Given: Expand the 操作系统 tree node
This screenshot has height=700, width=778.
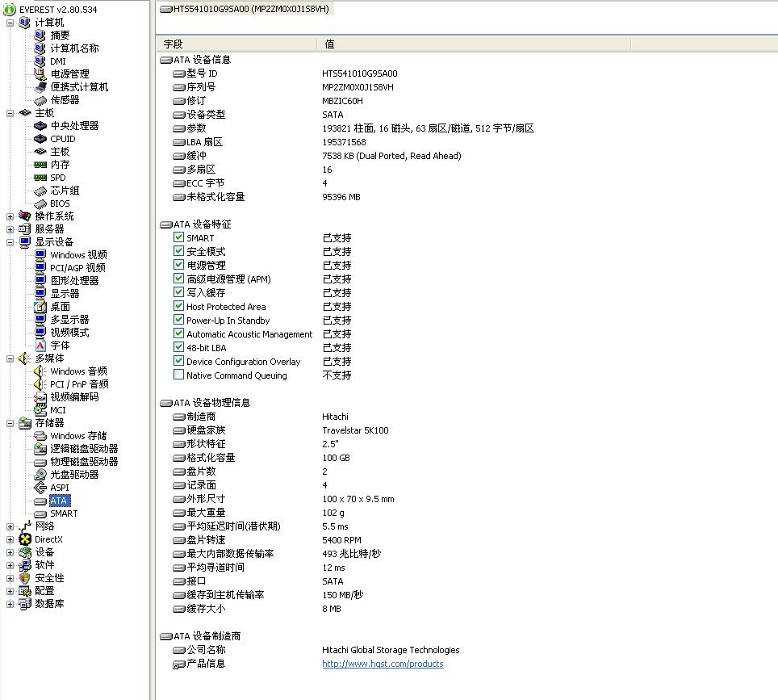Looking at the screenshot, I should (x=10, y=216).
